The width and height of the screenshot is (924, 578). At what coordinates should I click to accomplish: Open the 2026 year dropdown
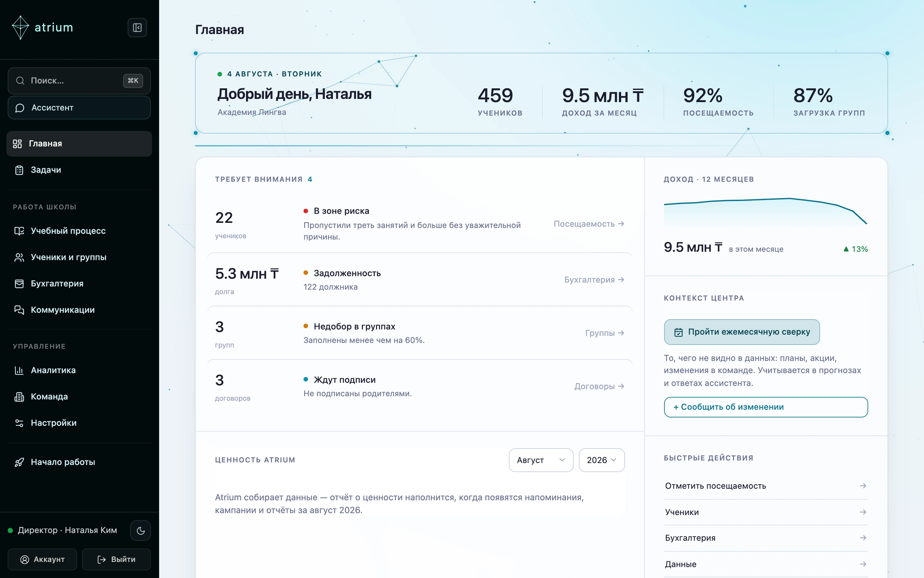pyautogui.click(x=602, y=460)
